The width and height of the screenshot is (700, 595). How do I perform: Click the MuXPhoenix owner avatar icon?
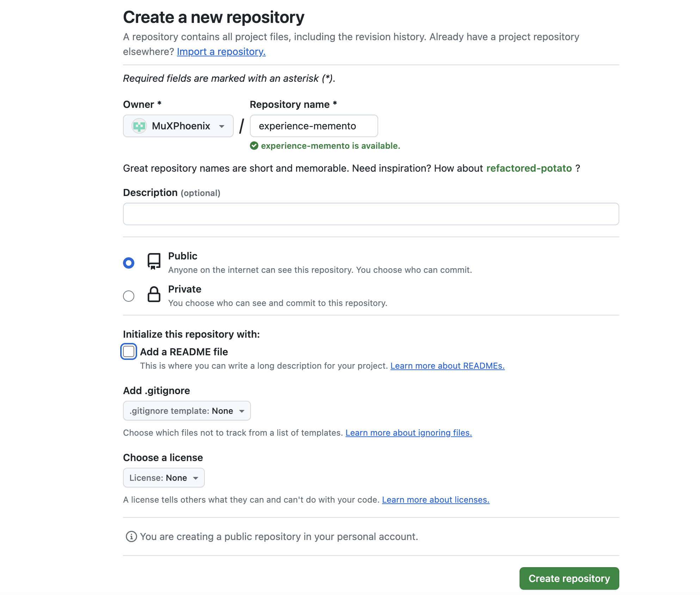pos(139,126)
